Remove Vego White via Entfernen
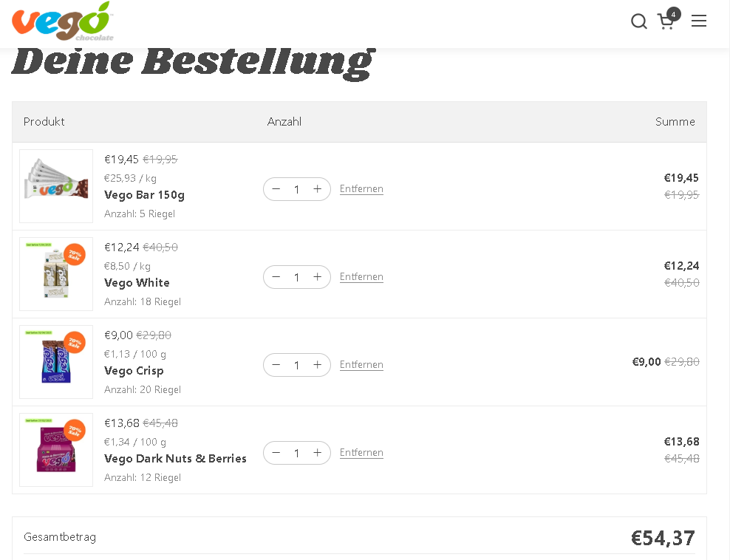Viewport: 730px width, 560px height. tap(361, 277)
